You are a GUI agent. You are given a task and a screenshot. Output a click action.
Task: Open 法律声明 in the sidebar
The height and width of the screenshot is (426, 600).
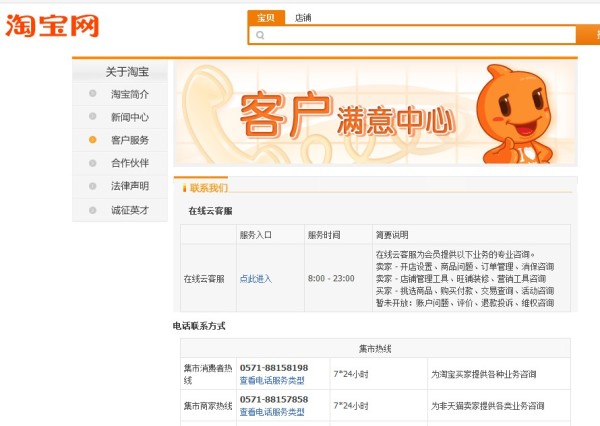click(x=130, y=186)
